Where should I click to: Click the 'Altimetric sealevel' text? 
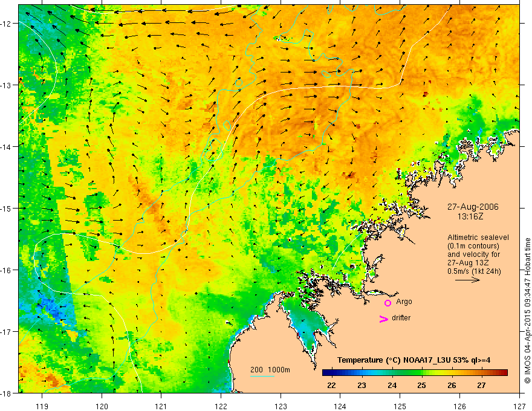click(x=478, y=238)
